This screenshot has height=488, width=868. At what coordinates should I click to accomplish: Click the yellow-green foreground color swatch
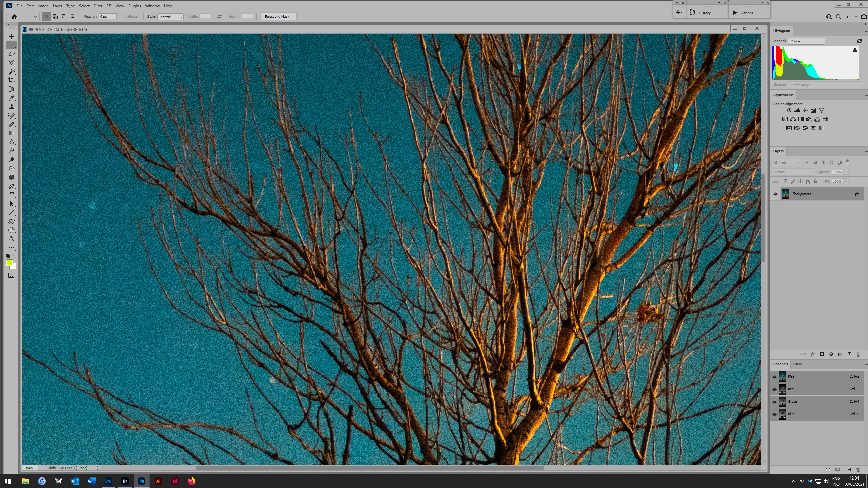(9, 263)
